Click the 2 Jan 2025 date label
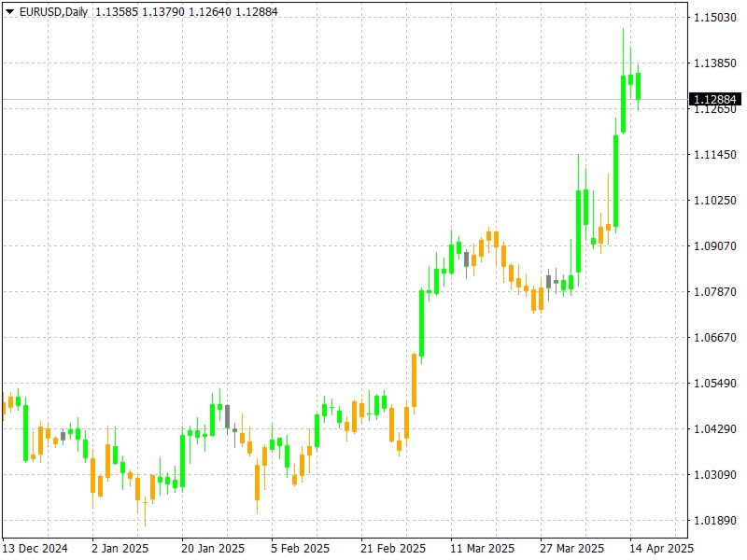The image size is (747, 560). click(120, 549)
